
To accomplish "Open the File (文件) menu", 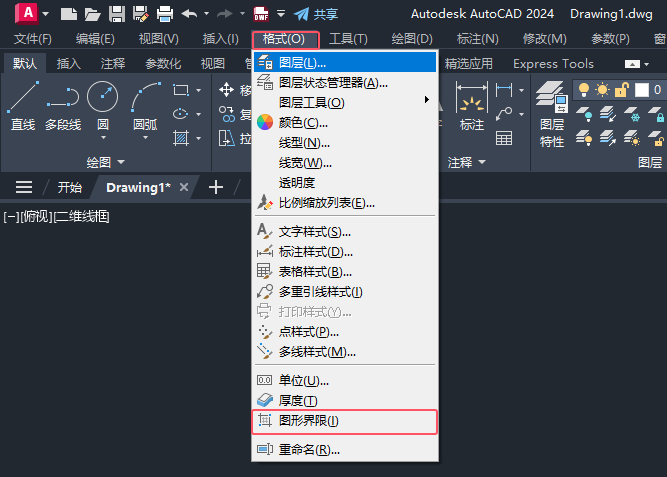I will 33,39.
